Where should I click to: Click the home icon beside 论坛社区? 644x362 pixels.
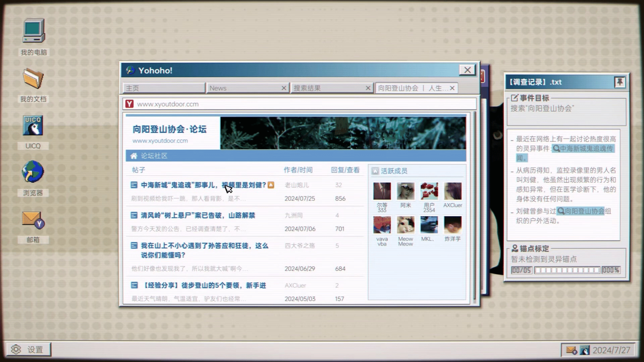click(x=134, y=156)
